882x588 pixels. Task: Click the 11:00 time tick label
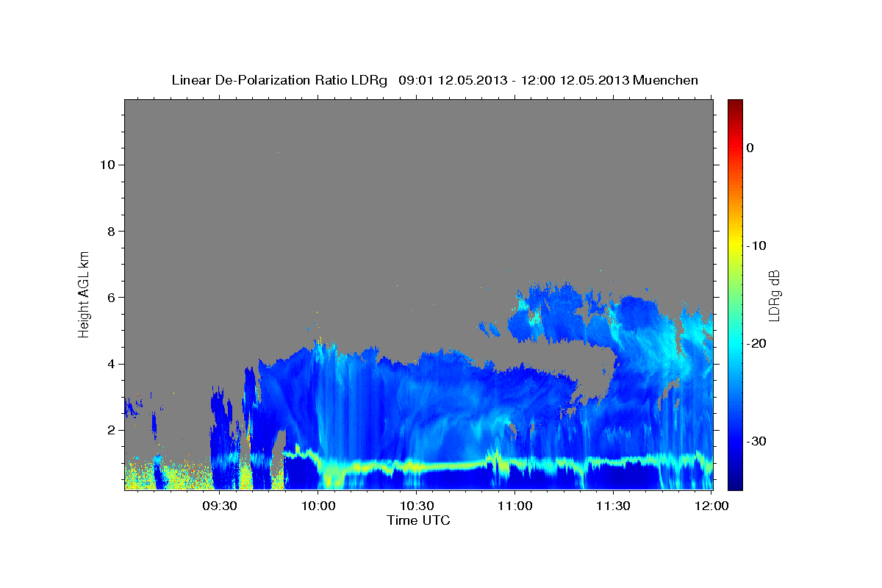point(514,506)
